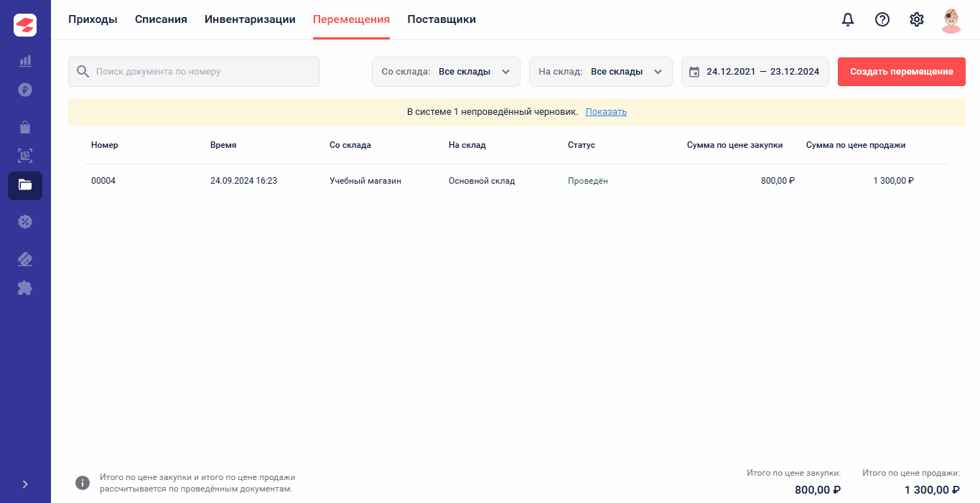Click the Сумма по цене продажи header

pos(856,145)
